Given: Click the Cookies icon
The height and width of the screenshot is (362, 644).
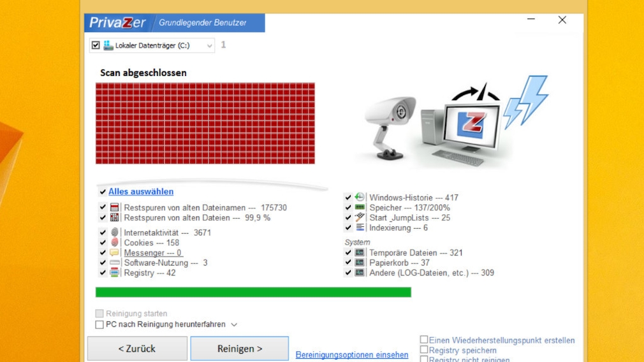Looking at the screenshot, I should 115,243.
